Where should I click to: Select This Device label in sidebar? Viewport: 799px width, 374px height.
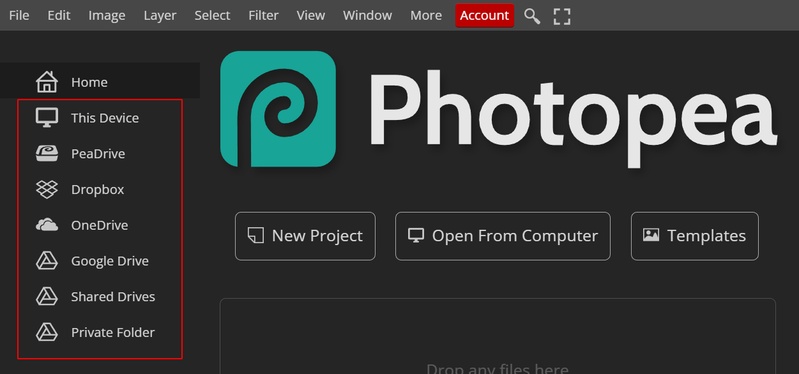point(105,118)
